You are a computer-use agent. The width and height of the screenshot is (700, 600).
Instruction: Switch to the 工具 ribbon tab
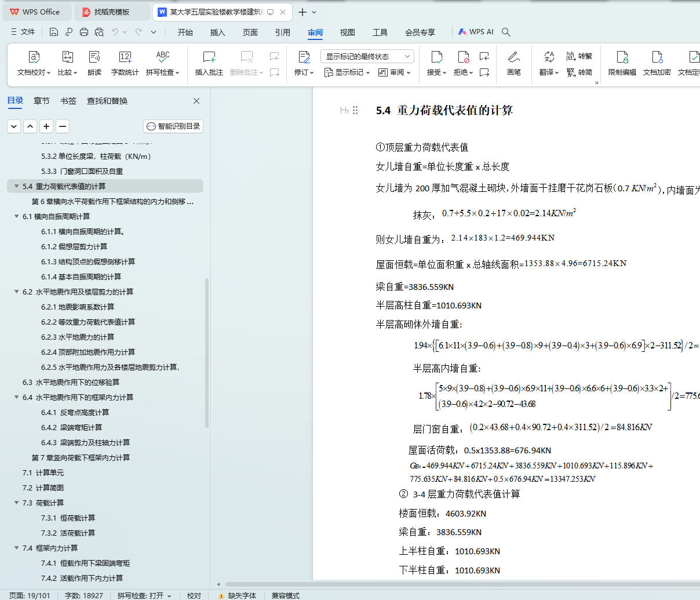380,32
